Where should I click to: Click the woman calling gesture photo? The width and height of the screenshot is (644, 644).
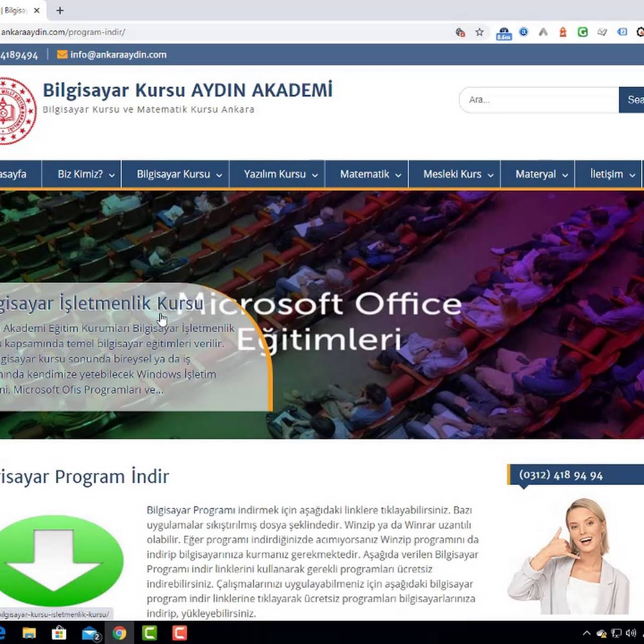coord(569,556)
